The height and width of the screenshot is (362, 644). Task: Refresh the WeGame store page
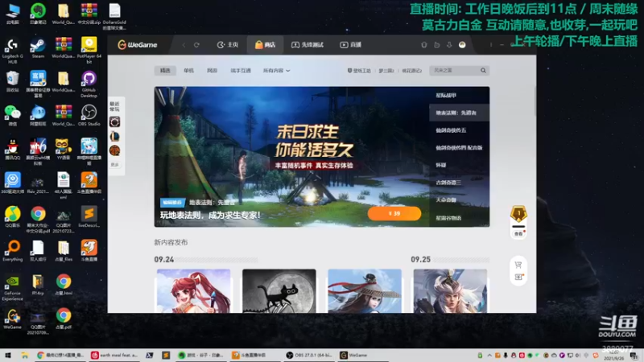[196, 45]
